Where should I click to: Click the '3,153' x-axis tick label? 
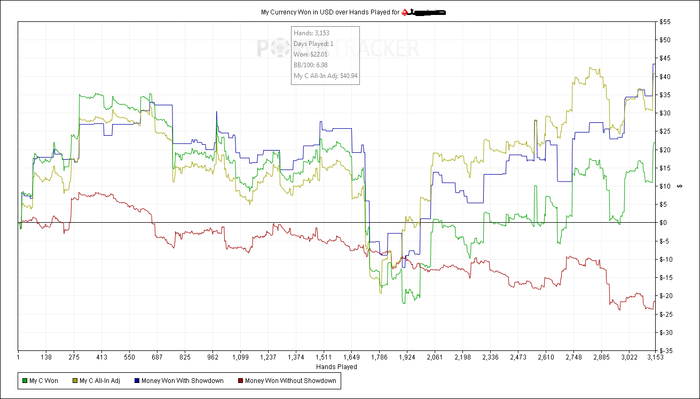[654, 357]
